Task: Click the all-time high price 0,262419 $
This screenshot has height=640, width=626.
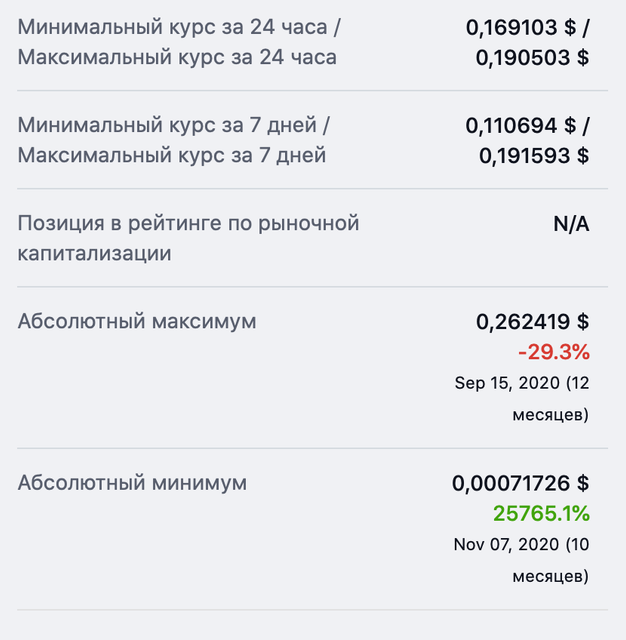Action: tap(532, 322)
